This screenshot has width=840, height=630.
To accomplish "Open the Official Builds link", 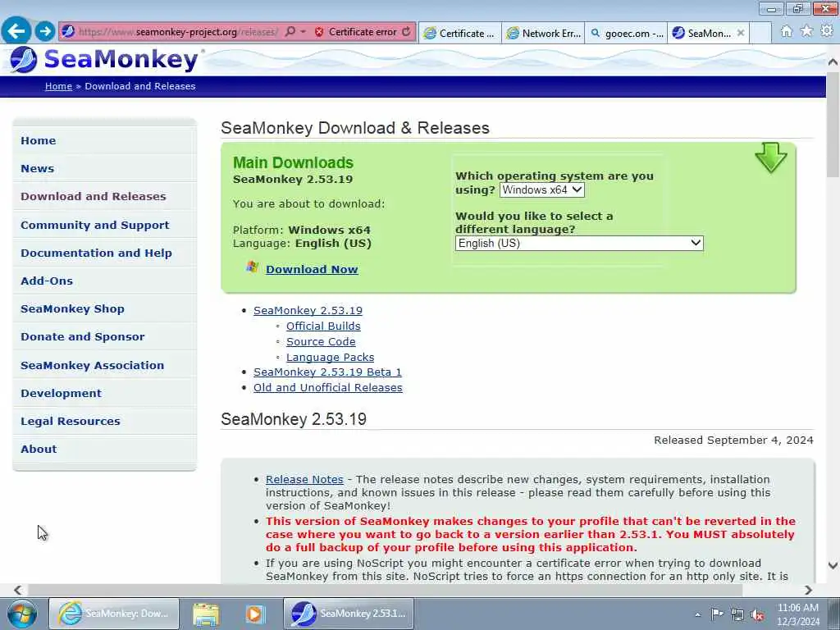I will 323,326.
